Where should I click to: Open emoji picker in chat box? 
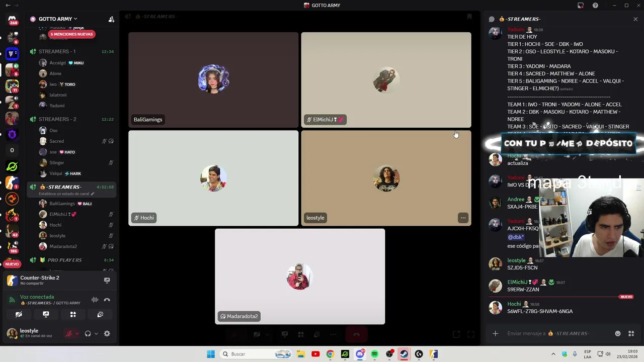pyautogui.click(x=618, y=333)
